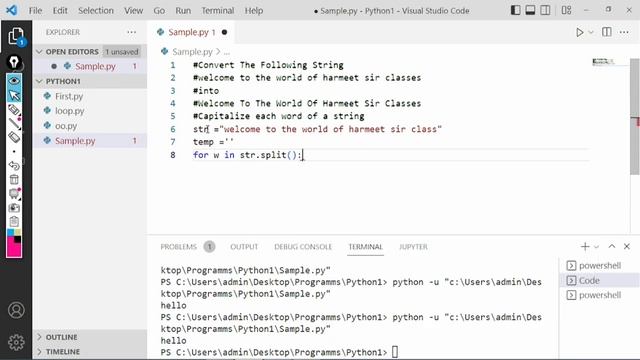Select the first powershell terminal

coord(599,266)
